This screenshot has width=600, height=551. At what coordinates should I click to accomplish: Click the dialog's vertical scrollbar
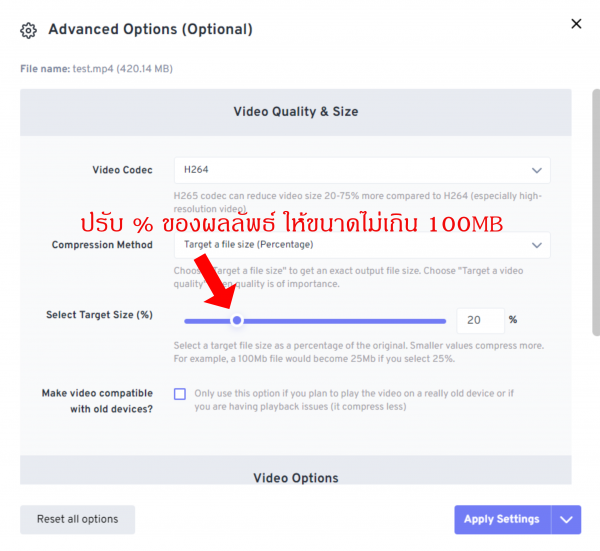click(x=595, y=210)
